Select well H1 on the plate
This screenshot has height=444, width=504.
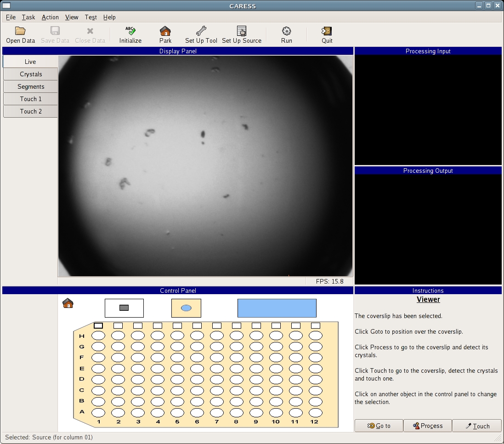pyautogui.click(x=98, y=336)
